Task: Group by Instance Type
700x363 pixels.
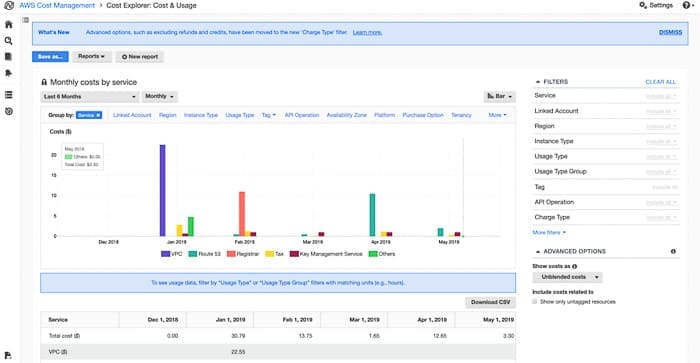Action: [x=201, y=115]
